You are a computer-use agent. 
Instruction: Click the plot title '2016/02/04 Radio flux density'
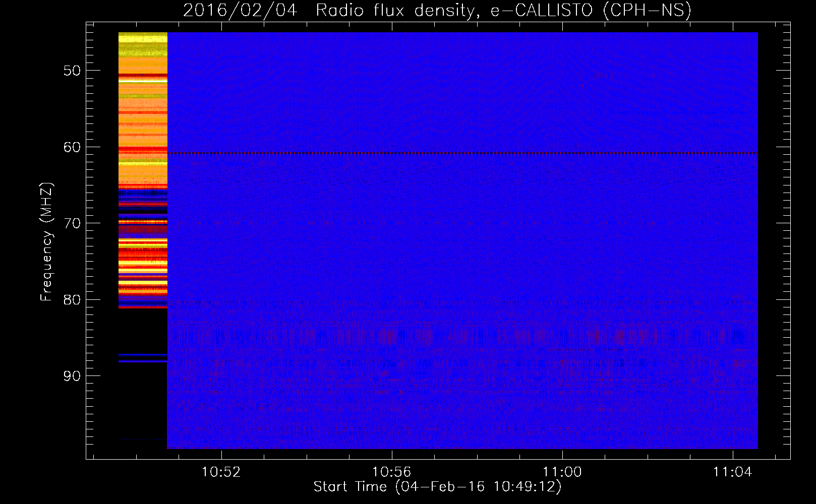[x=437, y=10]
